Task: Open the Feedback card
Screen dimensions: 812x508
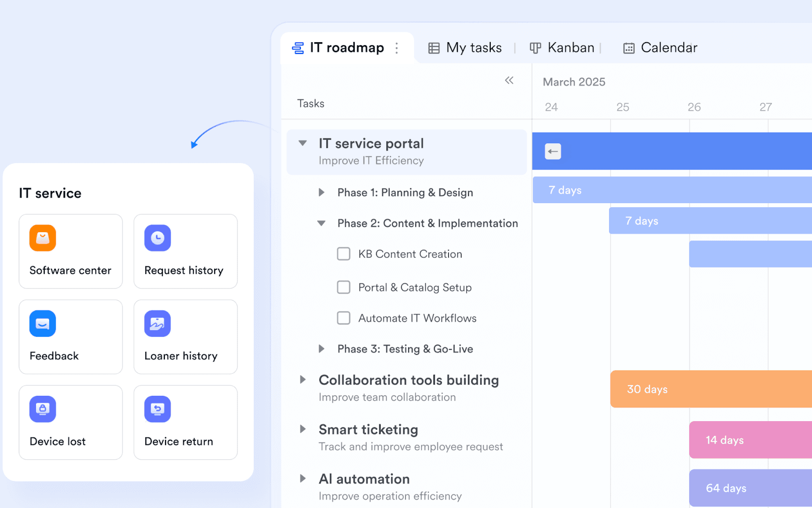Action: 71,337
